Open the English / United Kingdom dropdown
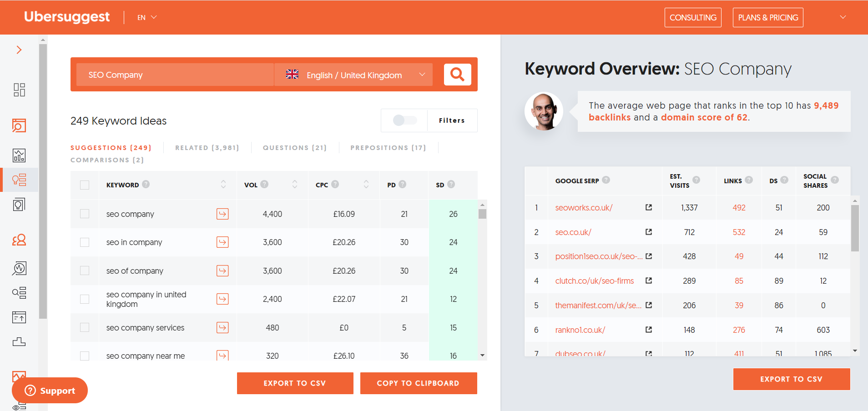868x411 pixels. tap(355, 75)
